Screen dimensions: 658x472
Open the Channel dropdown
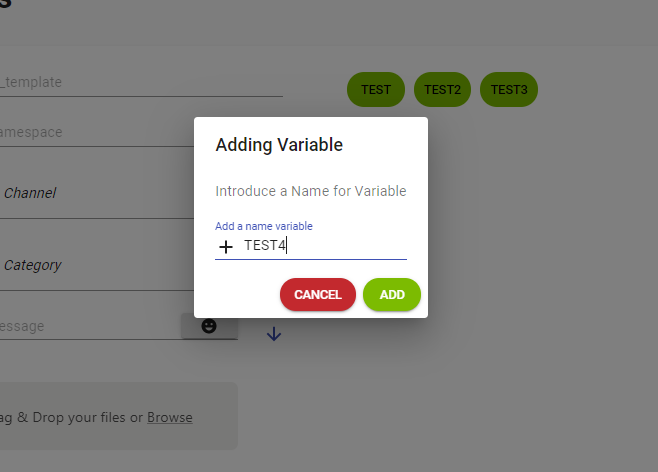95,193
